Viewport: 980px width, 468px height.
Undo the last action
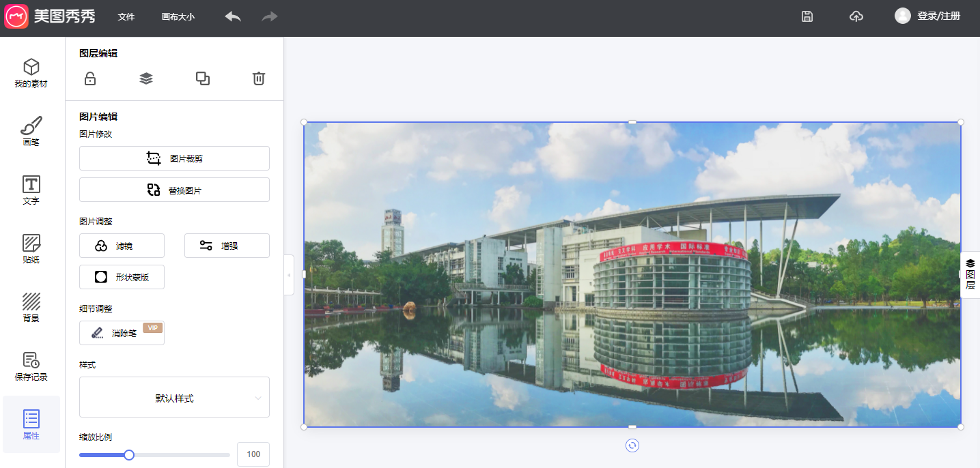pyautogui.click(x=233, y=16)
